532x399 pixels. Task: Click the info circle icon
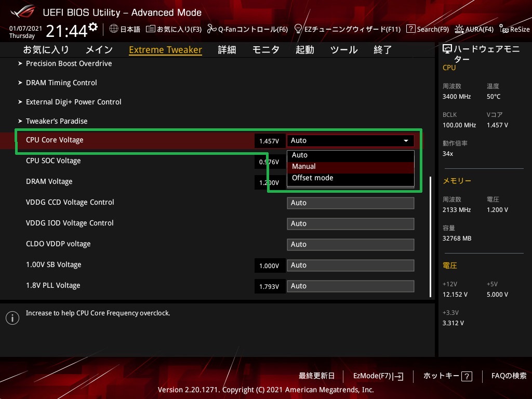(12, 318)
